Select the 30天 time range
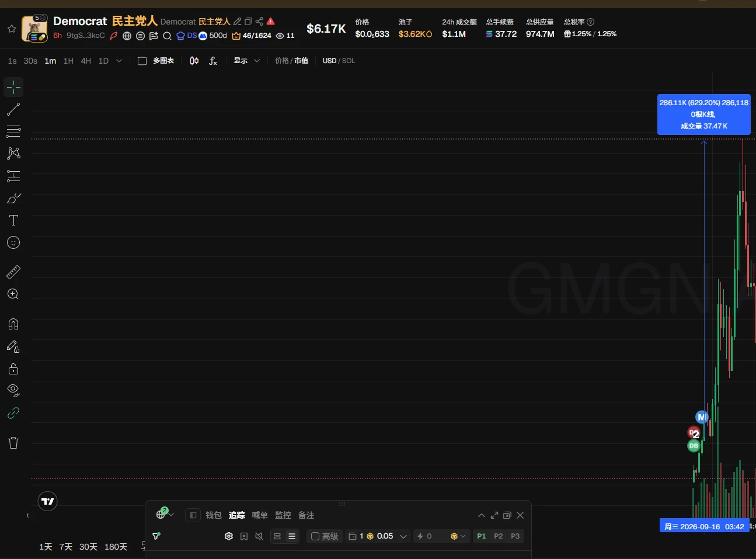The height and width of the screenshot is (559, 756). tap(88, 547)
